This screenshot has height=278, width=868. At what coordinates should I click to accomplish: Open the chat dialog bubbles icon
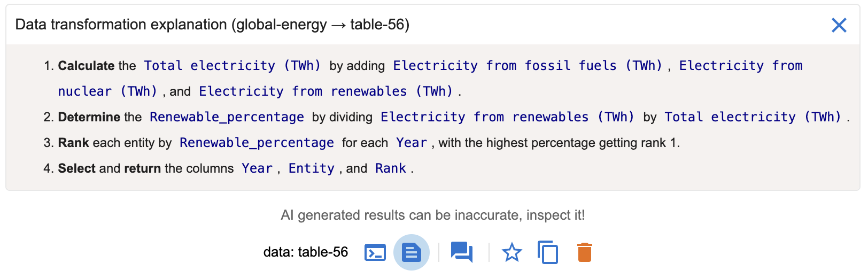[x=462, y=252]
